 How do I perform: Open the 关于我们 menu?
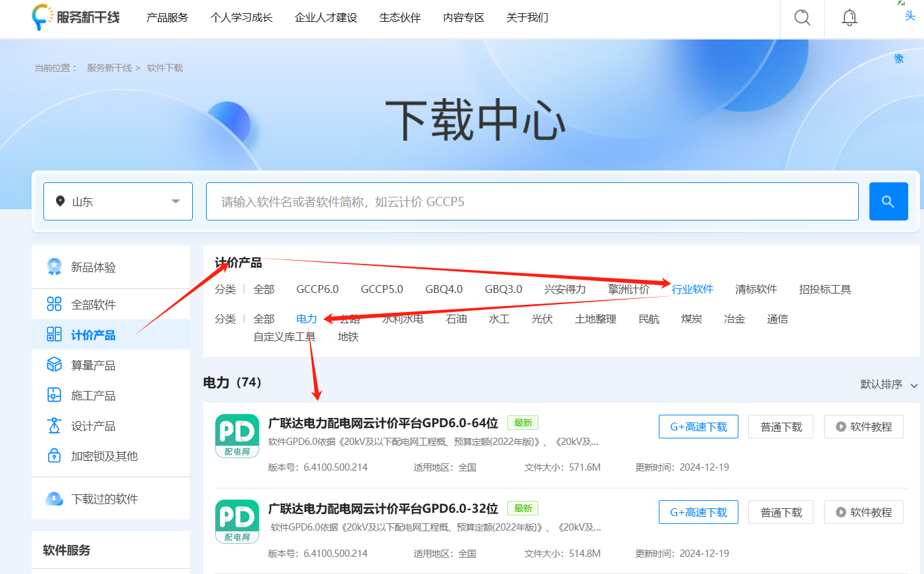[x=527, y=18]
